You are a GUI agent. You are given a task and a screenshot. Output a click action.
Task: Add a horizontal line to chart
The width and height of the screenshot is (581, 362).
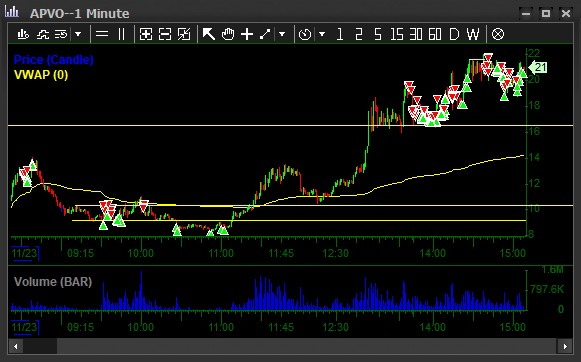click(x=102, y=34)
